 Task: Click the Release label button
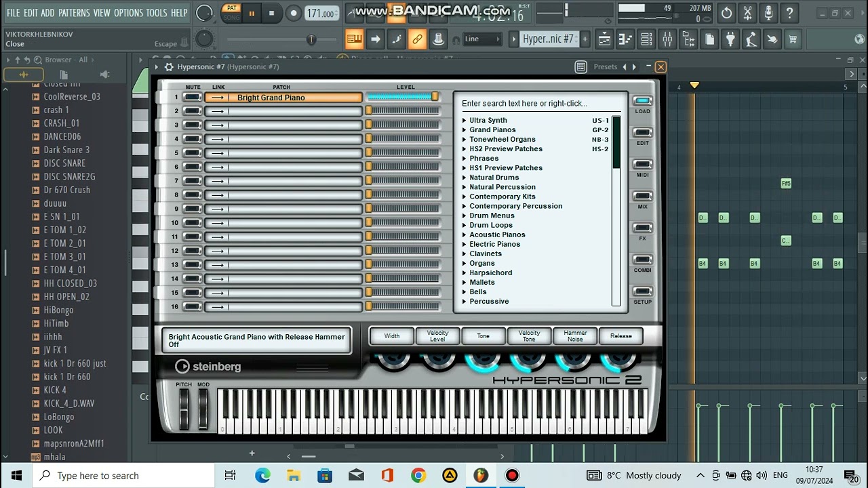point(620,336)
